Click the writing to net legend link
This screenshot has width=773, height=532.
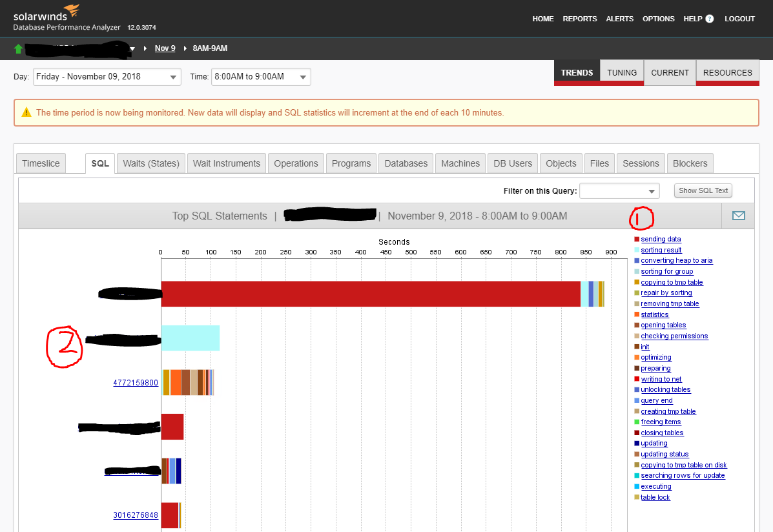[x=661, y=379]
